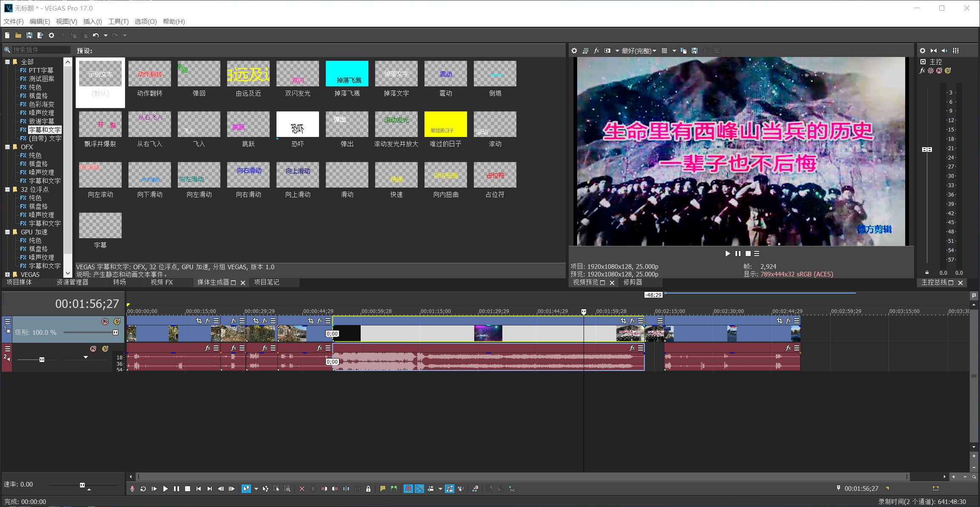Viewport: 980px width, 507px height.
Task: Click downmix output icon in master bus
Action: pos(934,51)
